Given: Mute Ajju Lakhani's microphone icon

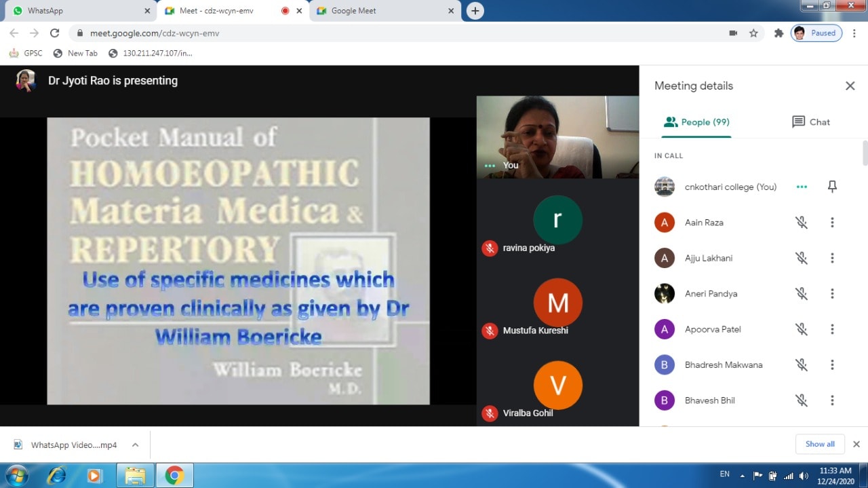Looking at the screenshot, I should [802, 258].
